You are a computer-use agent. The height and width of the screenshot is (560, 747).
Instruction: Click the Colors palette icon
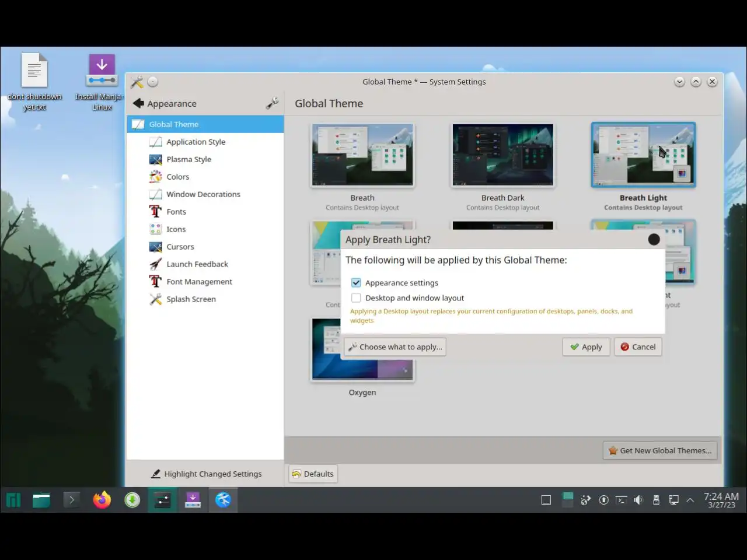155,177
